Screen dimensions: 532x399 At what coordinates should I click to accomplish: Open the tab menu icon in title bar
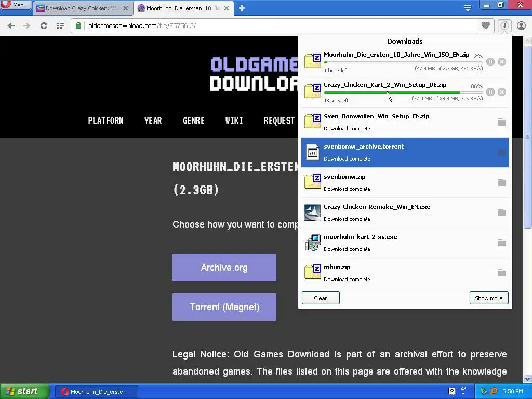click(x=468, y=8)
